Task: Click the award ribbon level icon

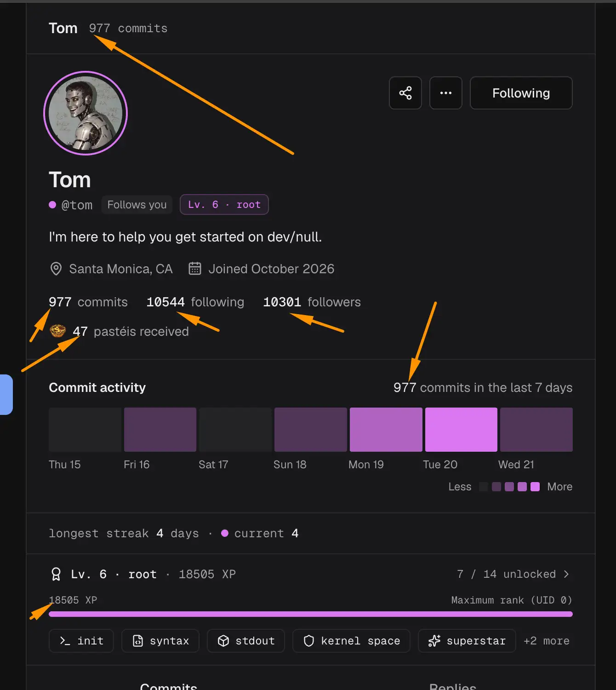Action: coord(56,574)
